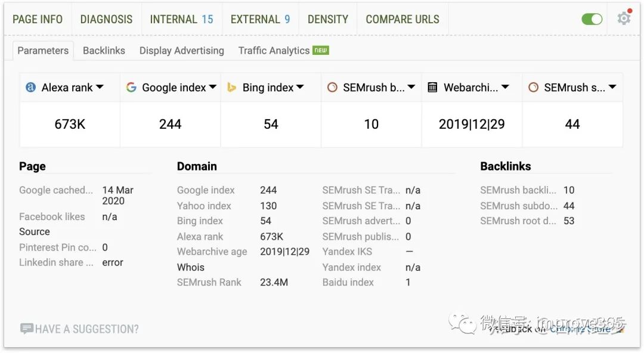This screenshot has height=353, width=644.
Task: Click the SEMrush subdomains column icon
Action: coord(533,87)
